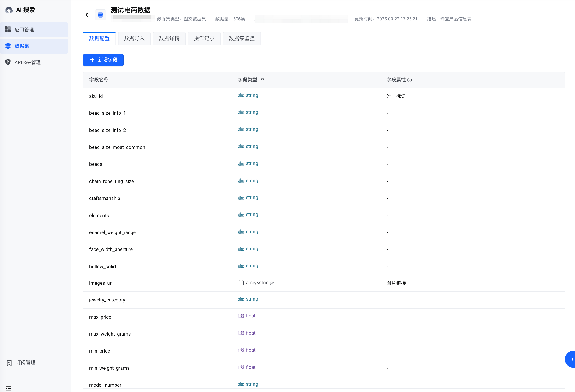Open 应用管理 in the sidebar
Viewport: 575px width, 392px height.
click(24, 30)
